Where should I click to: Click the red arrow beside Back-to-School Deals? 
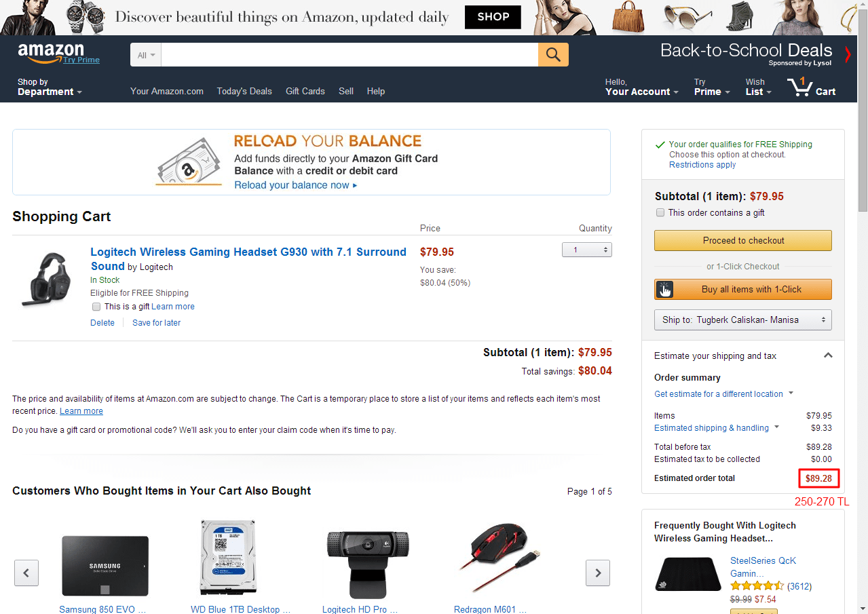tap(848, 54)
